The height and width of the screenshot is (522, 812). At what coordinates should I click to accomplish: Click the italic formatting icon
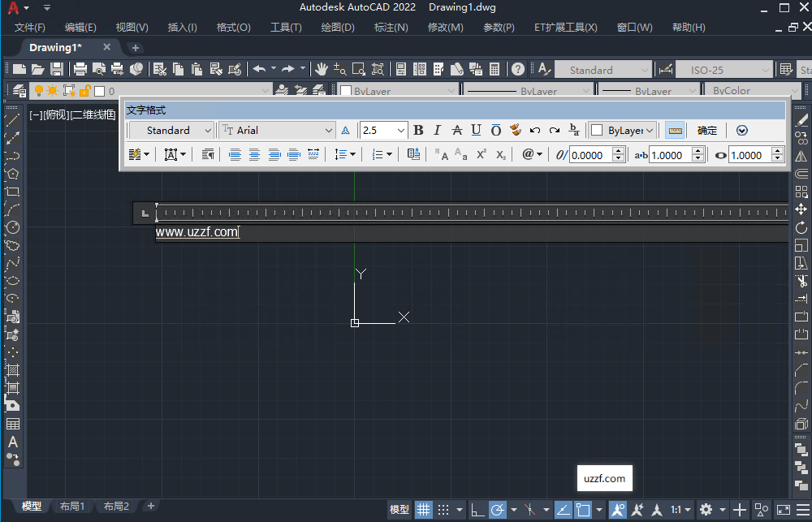click(x=437, y=130)
